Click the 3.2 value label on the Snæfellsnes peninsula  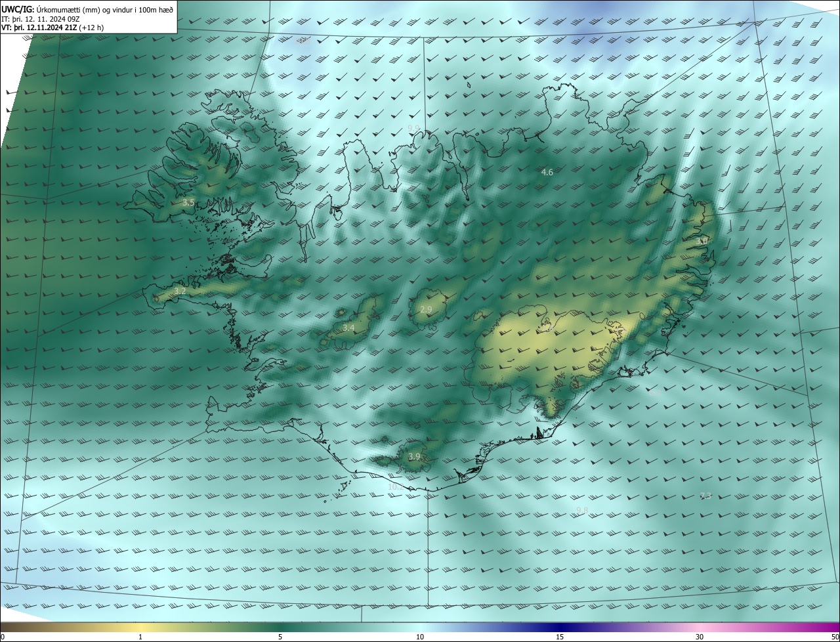click(x=180, y=291)
